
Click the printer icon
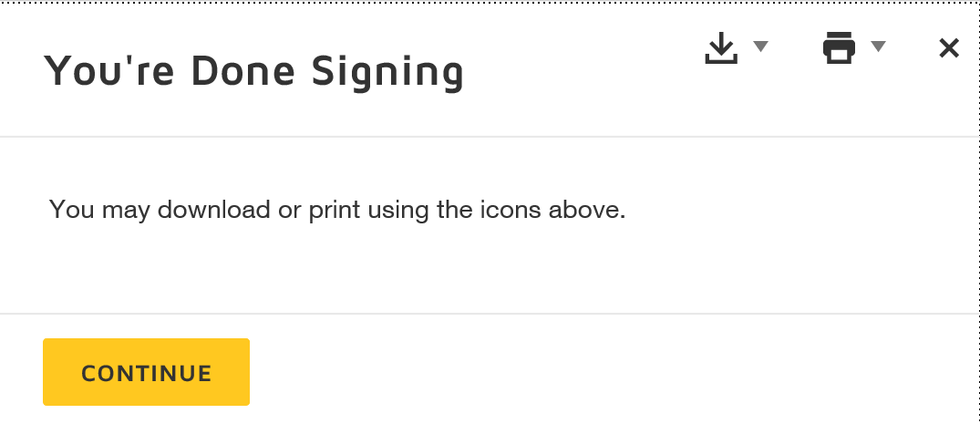click(839, 47)
